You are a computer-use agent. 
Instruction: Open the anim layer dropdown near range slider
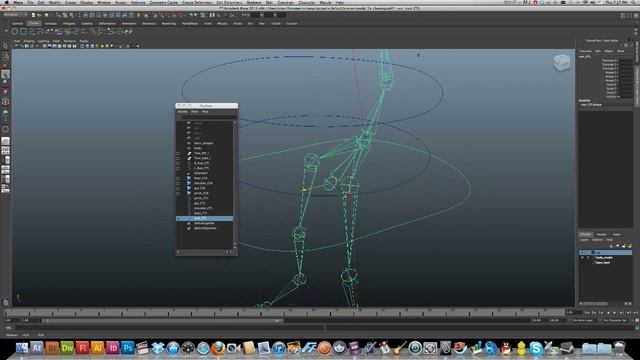point(583,321)
